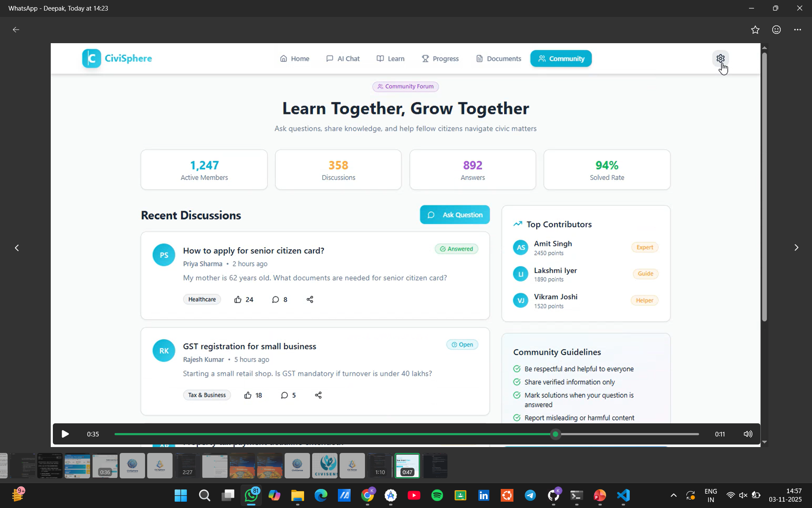Image resolution: width=812 pixels, height=508 pixels.
Task: Click the AI Chat nav item
Action: click(x=343, y=58)
